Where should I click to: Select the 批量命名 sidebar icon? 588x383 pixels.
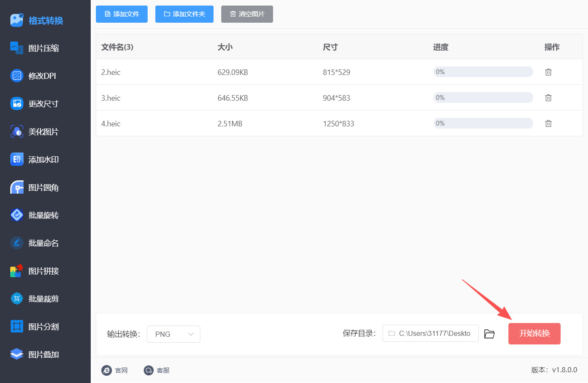(17, 243)
